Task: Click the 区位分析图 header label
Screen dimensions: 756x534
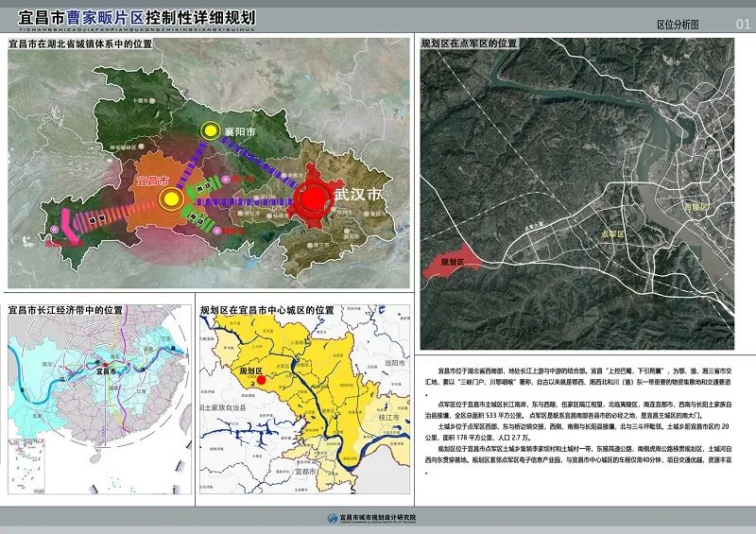Action: point(678,25)
